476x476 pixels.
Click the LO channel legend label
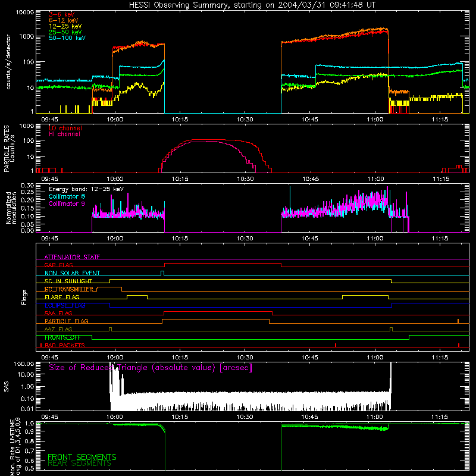tap(65, 128)
